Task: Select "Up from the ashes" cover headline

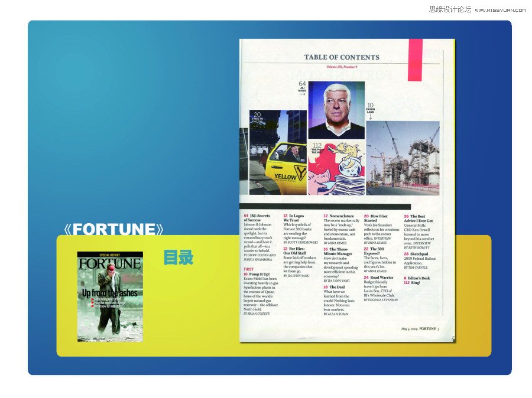Action: tap(109, 292)
